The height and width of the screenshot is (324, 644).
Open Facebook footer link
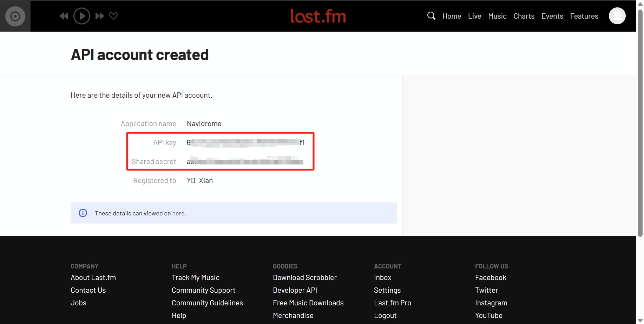tap(491, 278)
